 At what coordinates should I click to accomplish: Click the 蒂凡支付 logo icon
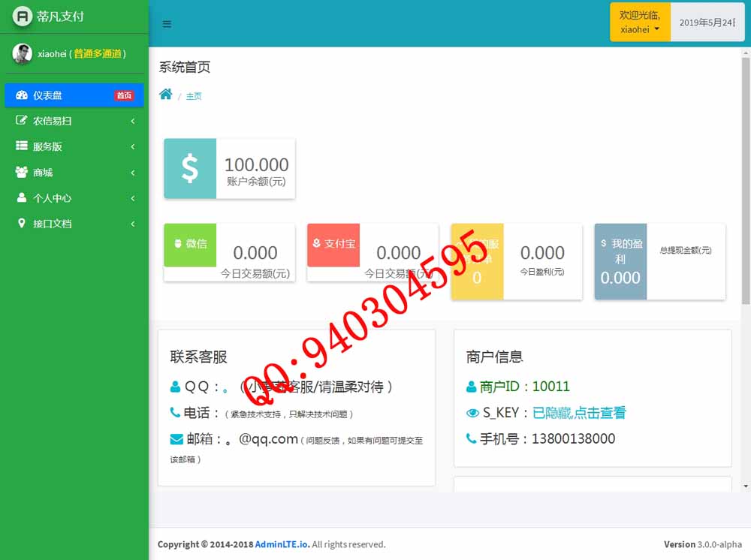point(23,16)
